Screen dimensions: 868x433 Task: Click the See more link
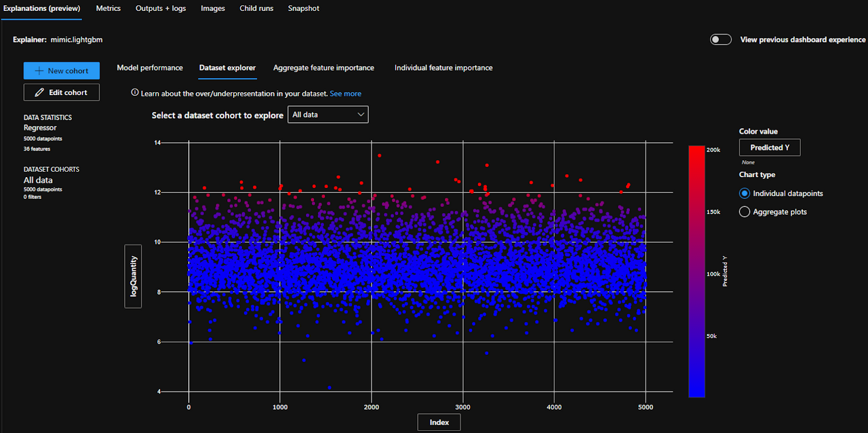pos(345,93)
